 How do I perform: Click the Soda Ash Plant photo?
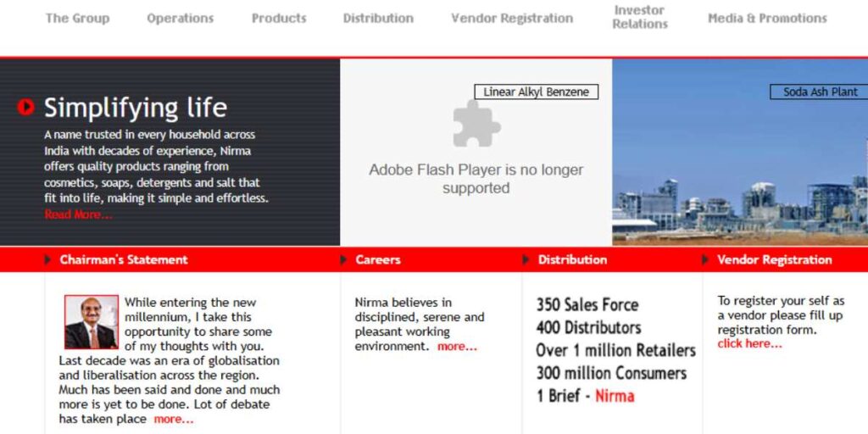tap(740, 152)
